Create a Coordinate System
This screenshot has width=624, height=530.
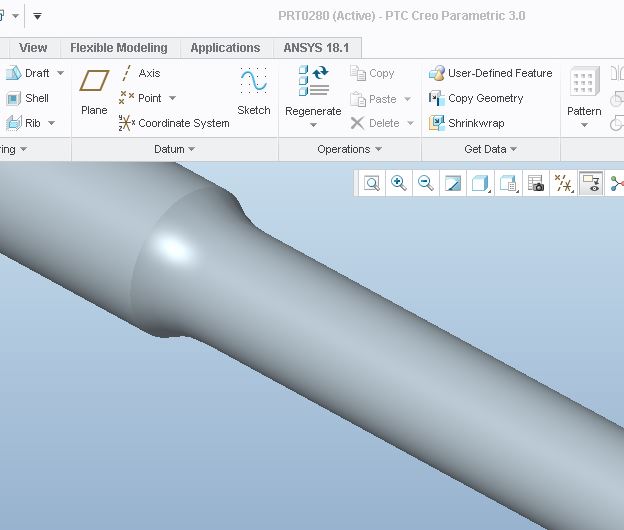pos(174,123)
